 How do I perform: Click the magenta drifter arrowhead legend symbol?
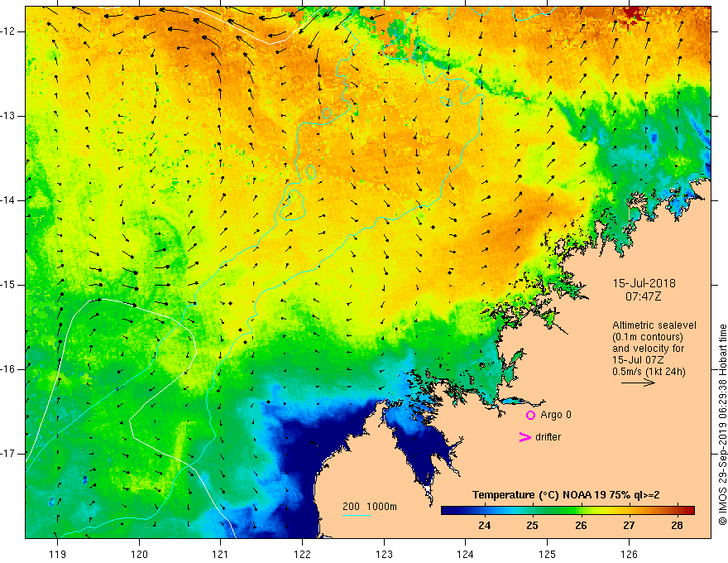pyautogui.click(x=525, y=437)
